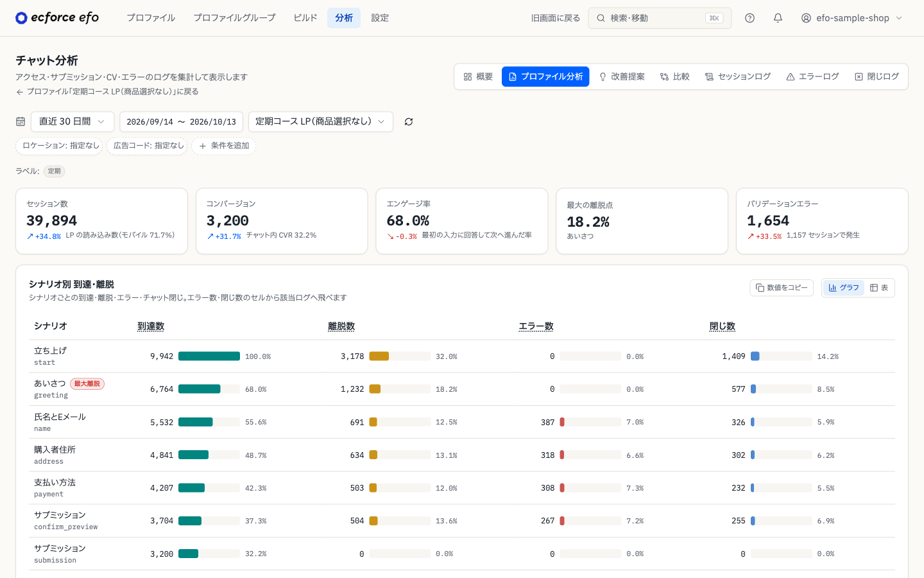This screenshot has width=924, height=578.
Task: Click the 閉じ数 column header
Action: click(723, 326)
